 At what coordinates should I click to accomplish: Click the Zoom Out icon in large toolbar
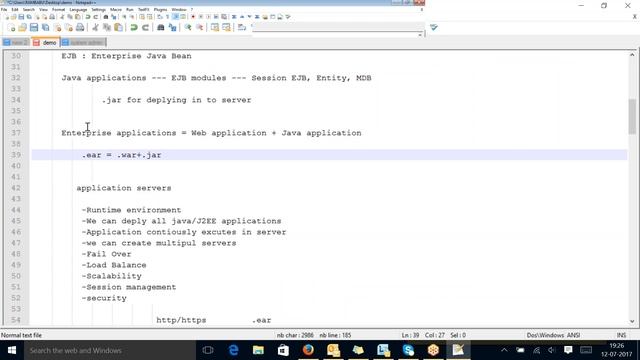pos(199,28)
